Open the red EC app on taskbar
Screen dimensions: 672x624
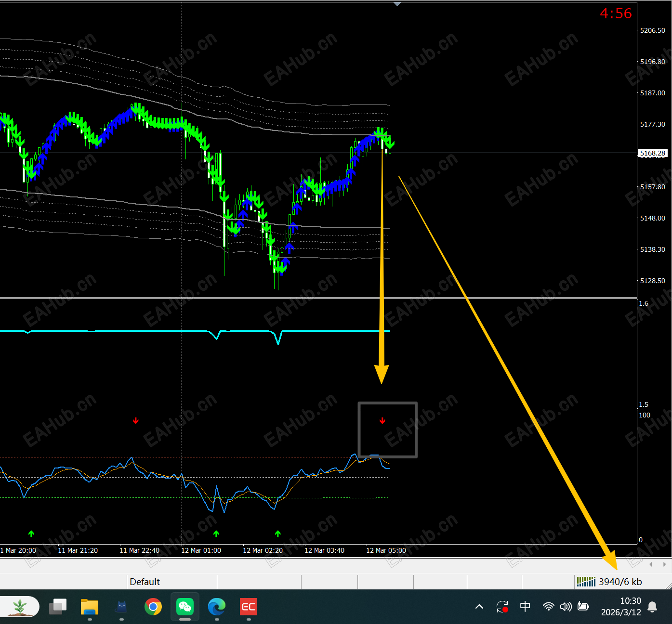(x=249, y=607)
